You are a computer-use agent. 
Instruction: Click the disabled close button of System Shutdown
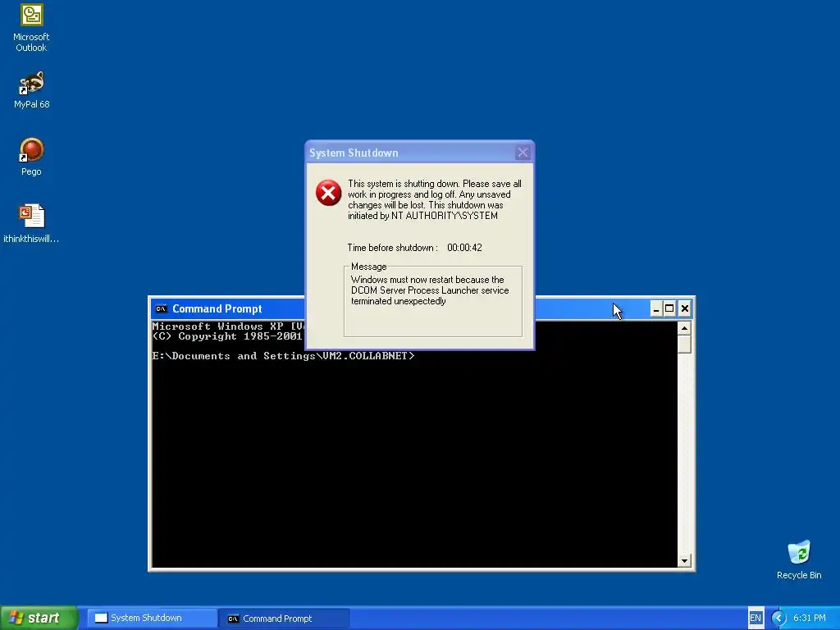click(x=523, y=153)
